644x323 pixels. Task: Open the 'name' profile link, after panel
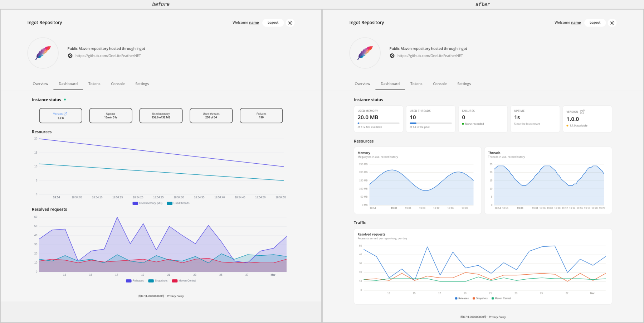[576, 23]
